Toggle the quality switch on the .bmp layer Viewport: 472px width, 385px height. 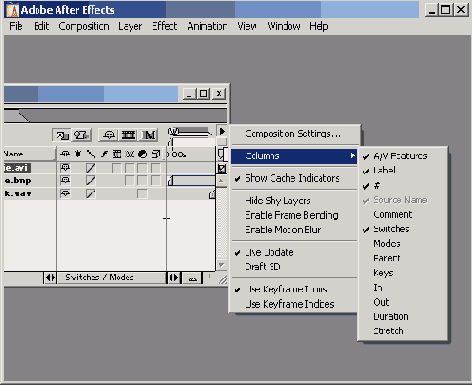pos(91,181)
